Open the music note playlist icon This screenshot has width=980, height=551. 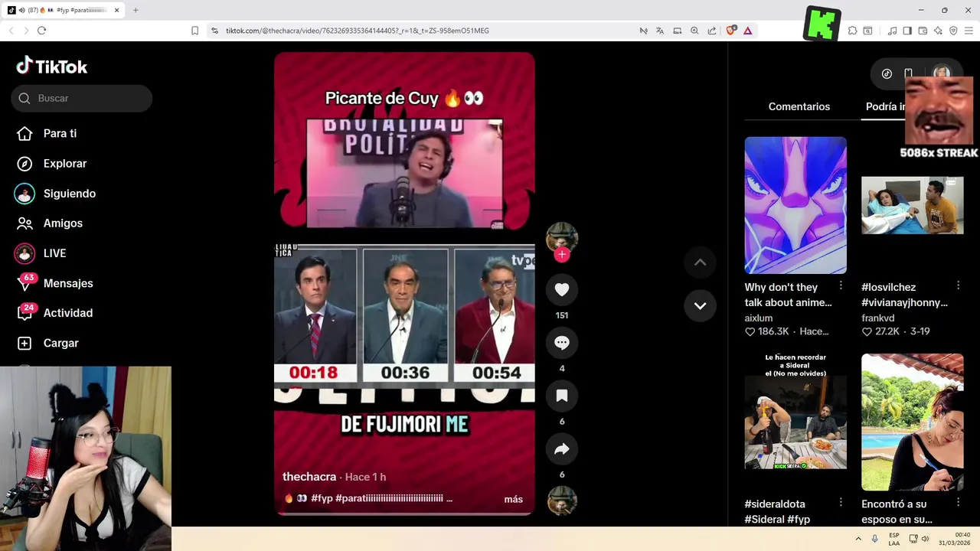coord(892,31)
